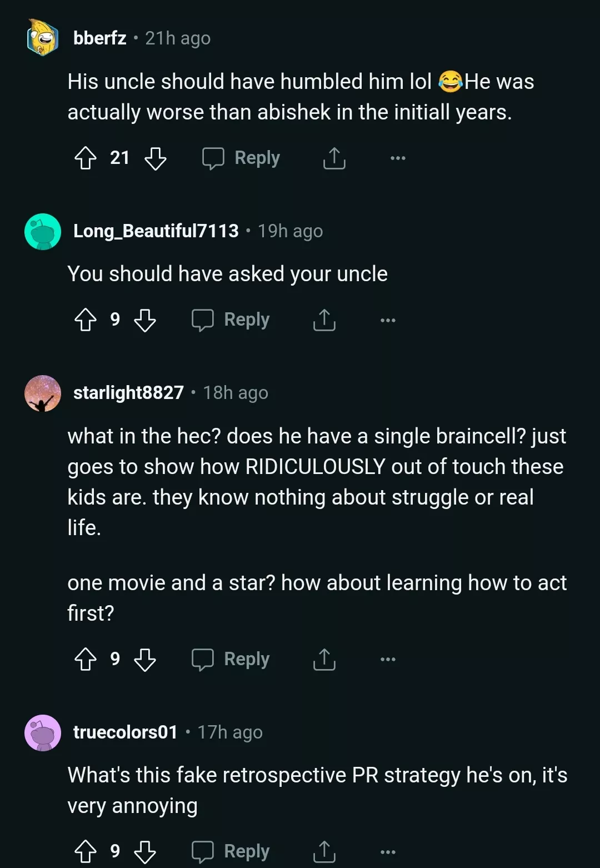The image size is (600, 868).
Task: Share Long_Beautiful7113's comment
Action: click(324, 320)
